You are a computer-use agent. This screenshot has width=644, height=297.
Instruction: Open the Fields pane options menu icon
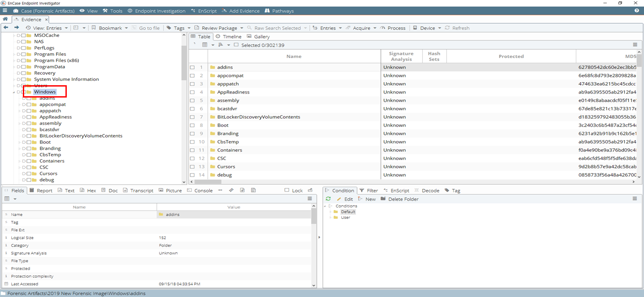[x=310, y=199]
